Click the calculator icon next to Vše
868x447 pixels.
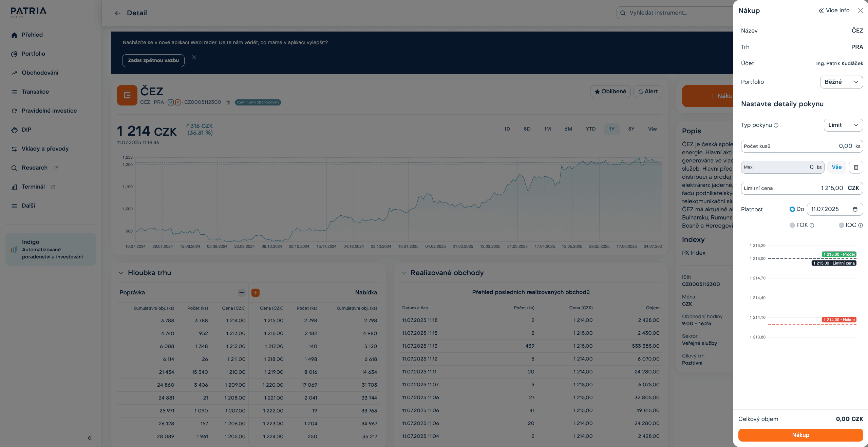pos(856,167)
